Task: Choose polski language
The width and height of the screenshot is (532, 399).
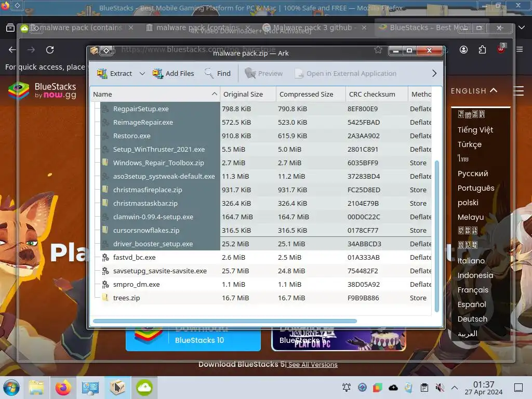Action: [468, 203]
